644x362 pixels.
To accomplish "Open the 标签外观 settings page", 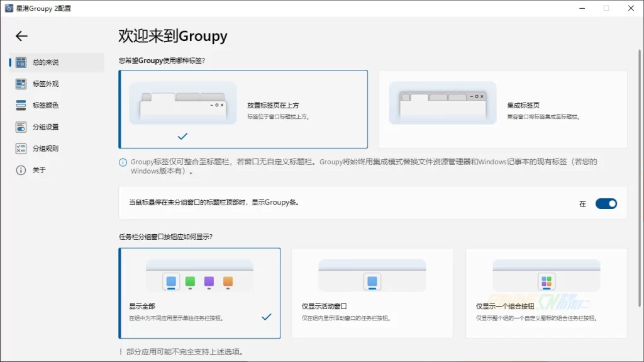I will pos(46,84).
